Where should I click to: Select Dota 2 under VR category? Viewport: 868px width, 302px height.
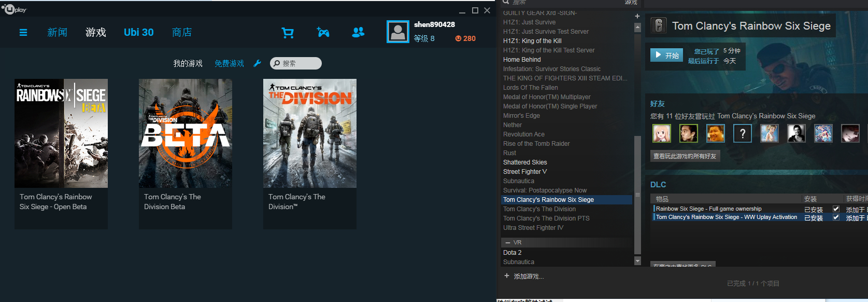(x=513, y=253)
